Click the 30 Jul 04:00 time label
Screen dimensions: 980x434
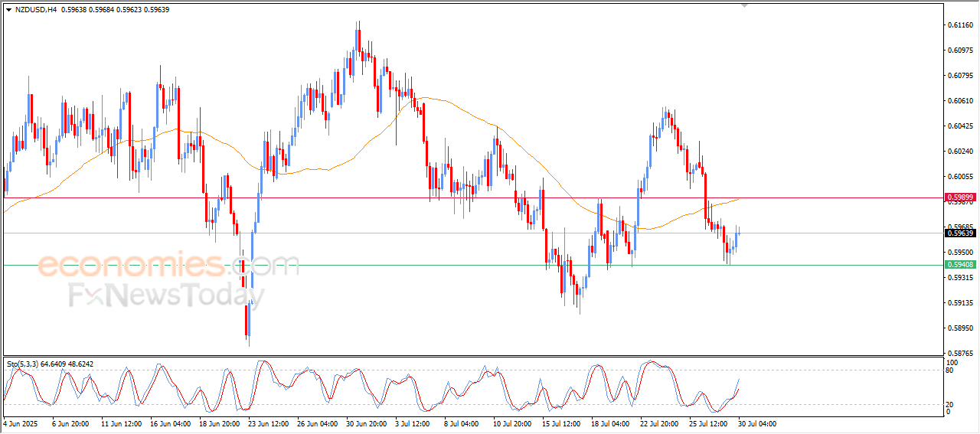757,423
